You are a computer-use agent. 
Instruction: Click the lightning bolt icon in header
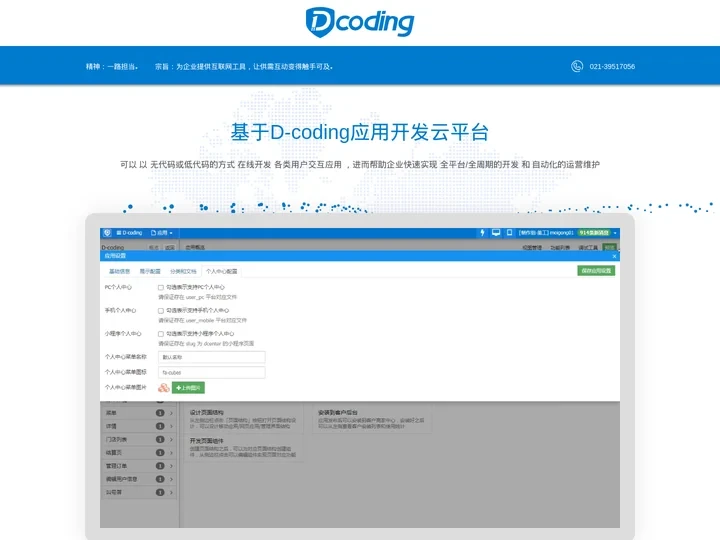482,233
